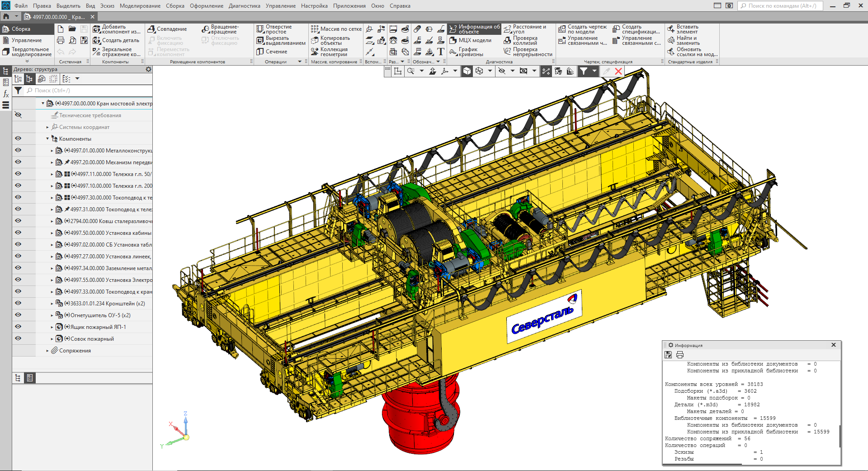
Task: Open the Моделирование menu
Action: (140, 6)
